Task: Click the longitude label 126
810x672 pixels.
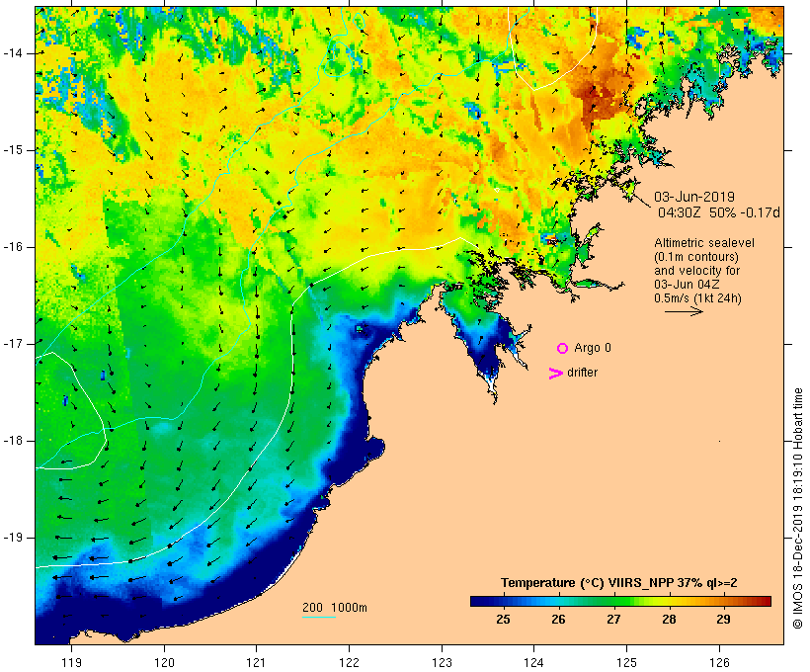Action: pos(719,663)
